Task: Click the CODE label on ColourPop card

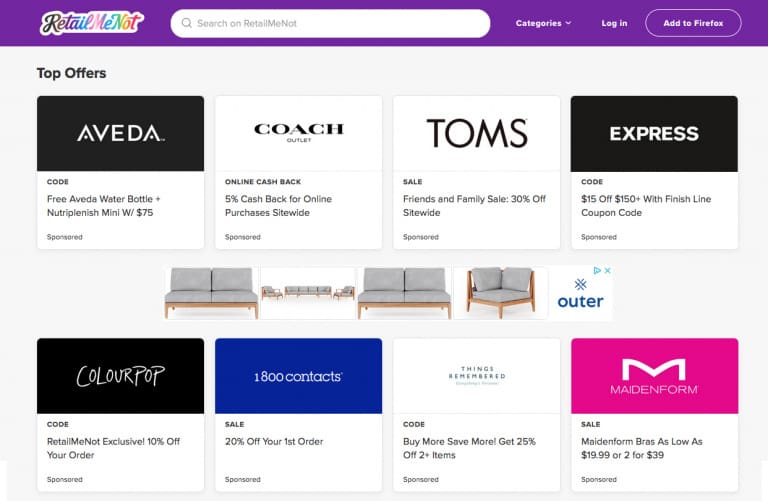Action: point(58,424)
